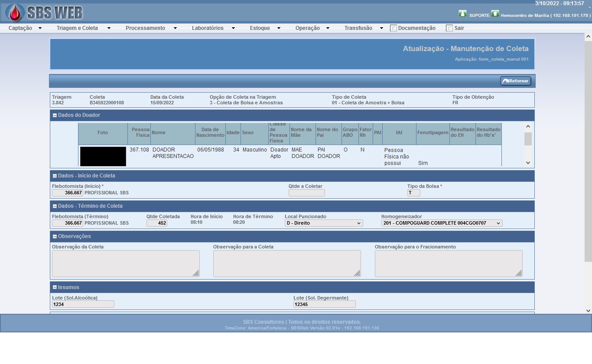
Task: Click the Sair page icon
Action: click(449, 28)
